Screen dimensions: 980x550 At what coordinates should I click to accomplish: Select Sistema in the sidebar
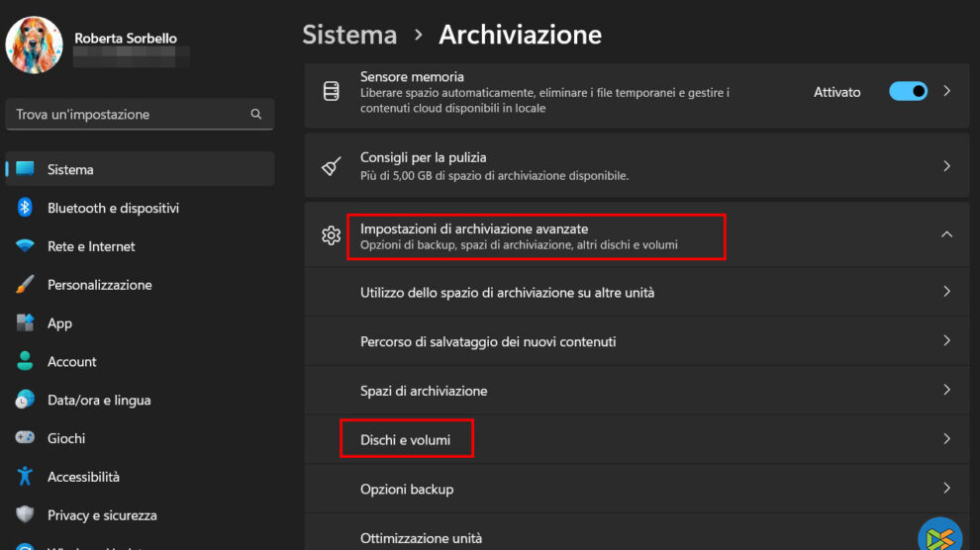click(x=70, y=169)
